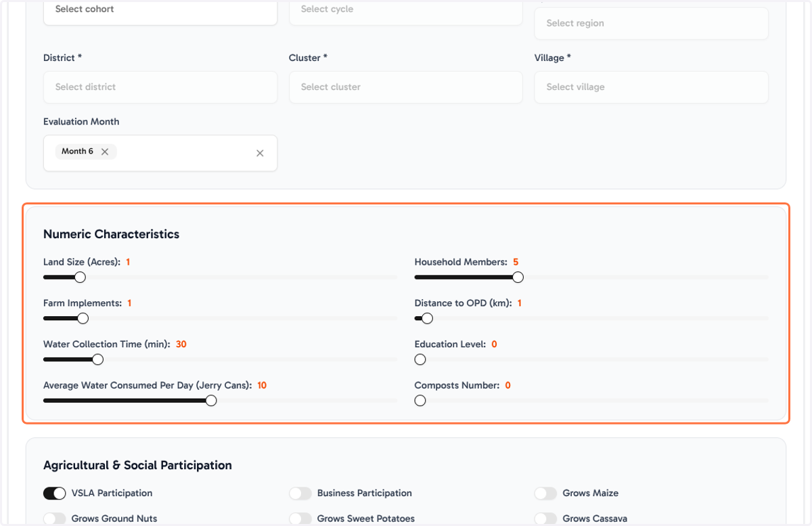Viewport: 812px width, 526px height.
Task: Open the Evaluation Month multi-select field
Action: pos(160,153)
